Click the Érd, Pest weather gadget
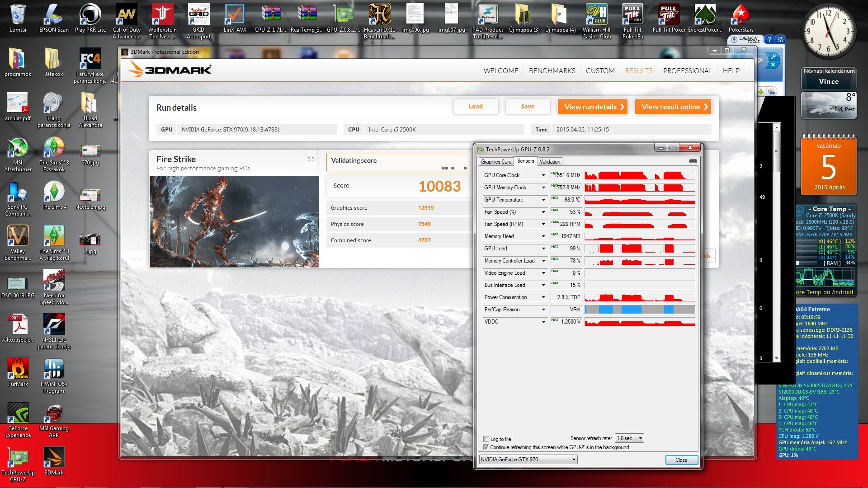Screen dimensions: 868x488 [x=829, y=105]
